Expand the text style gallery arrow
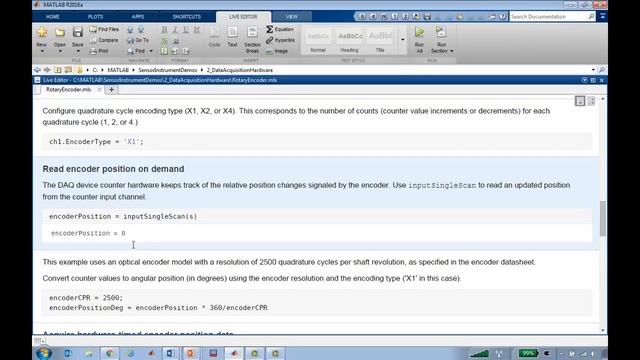640x360 pixels. click(x=402, y=40)
